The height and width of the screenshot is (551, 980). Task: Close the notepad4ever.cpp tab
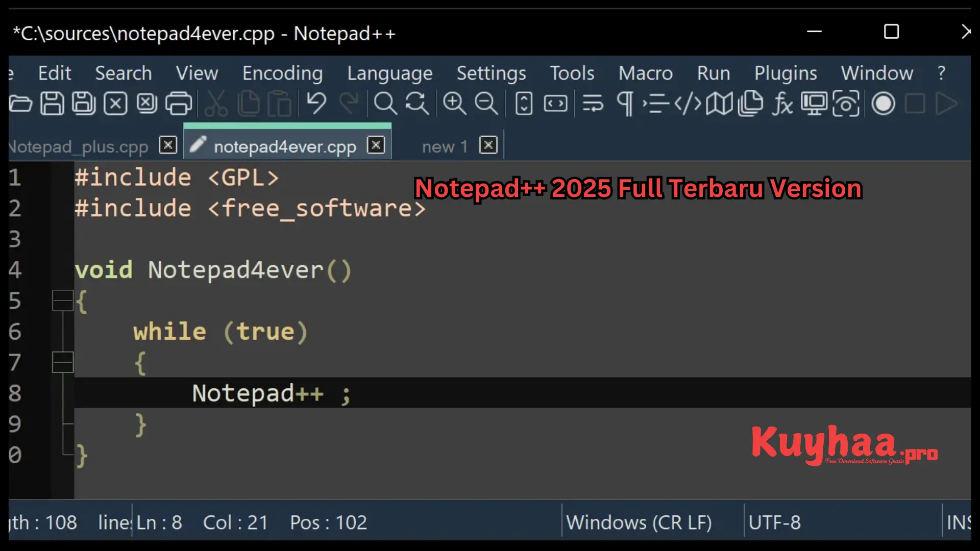click(x=376, y=145)
